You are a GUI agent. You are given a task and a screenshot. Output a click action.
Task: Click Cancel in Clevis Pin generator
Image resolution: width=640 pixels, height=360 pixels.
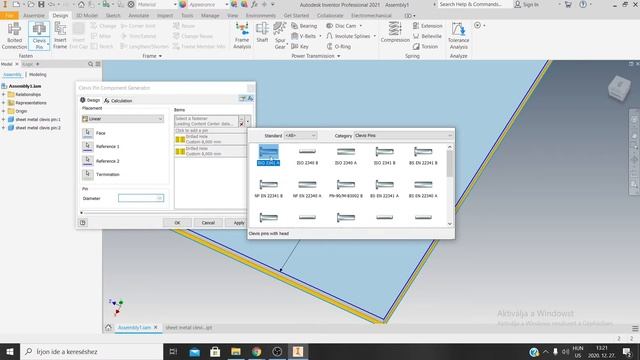[208, 223]
